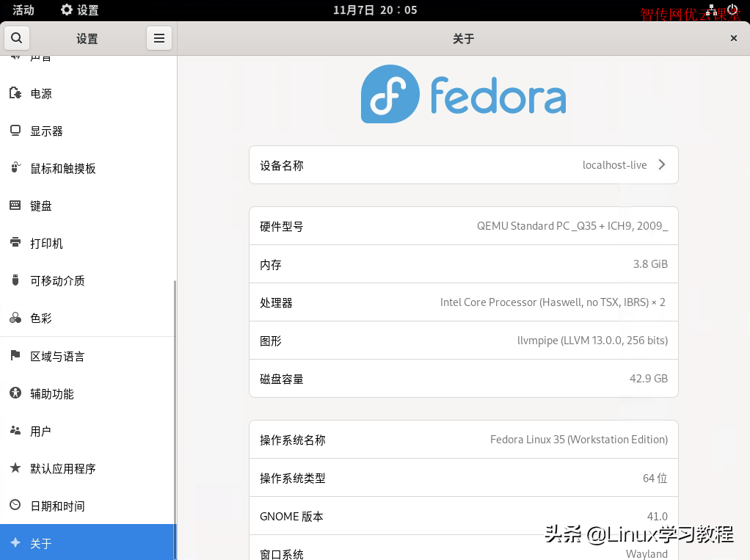Open the 用户 (Users) panel icon

(15, 431)
